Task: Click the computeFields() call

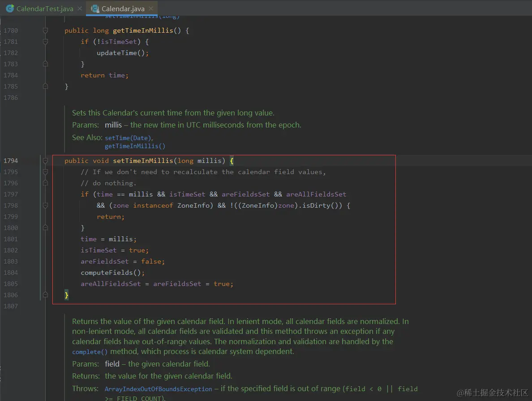Action: pos(113,273)
